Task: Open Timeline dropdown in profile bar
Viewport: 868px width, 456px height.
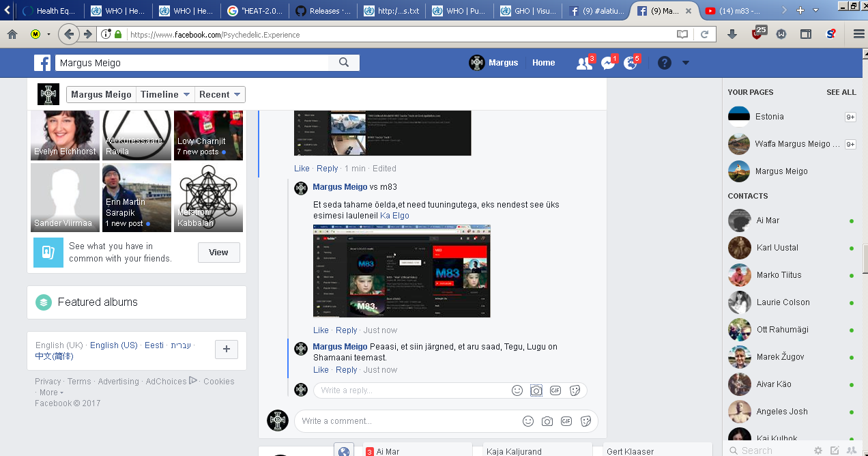Action: coord(165,95)
